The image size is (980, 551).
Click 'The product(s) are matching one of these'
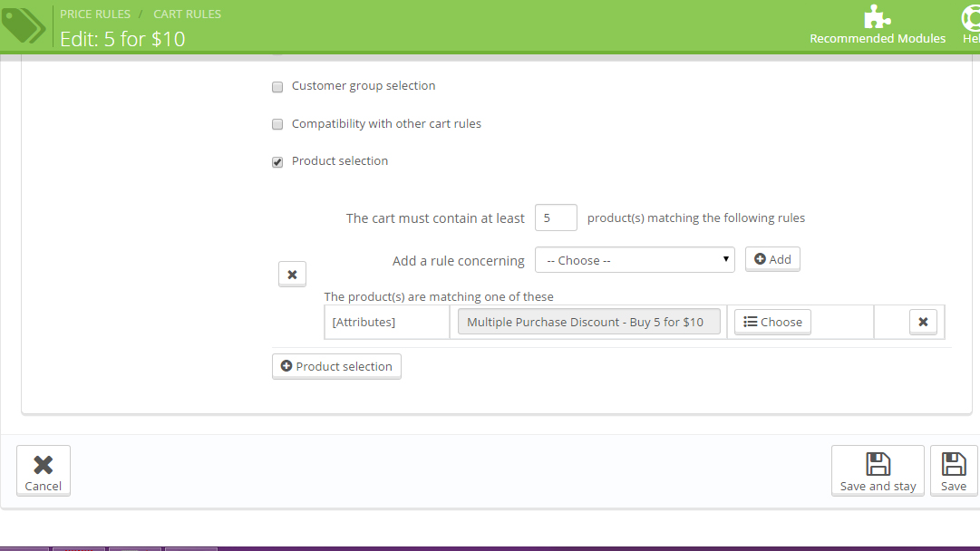439,296
